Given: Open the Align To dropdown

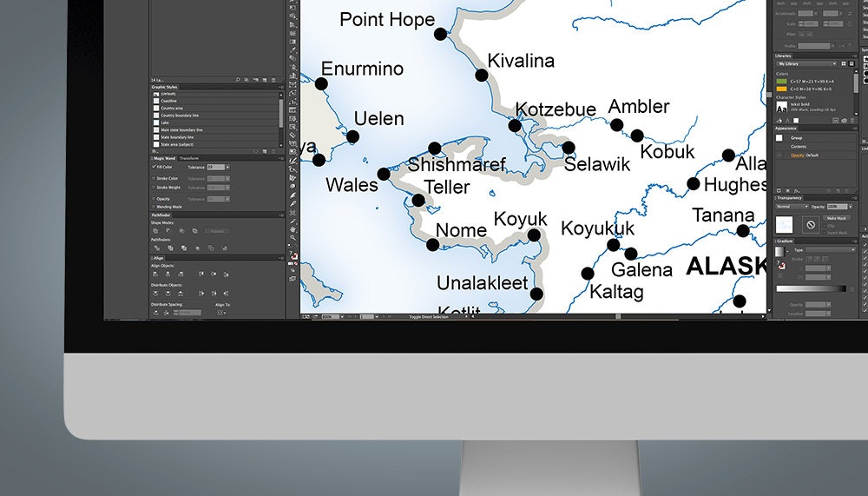Looking at the screenshot, I should (221, 313).
